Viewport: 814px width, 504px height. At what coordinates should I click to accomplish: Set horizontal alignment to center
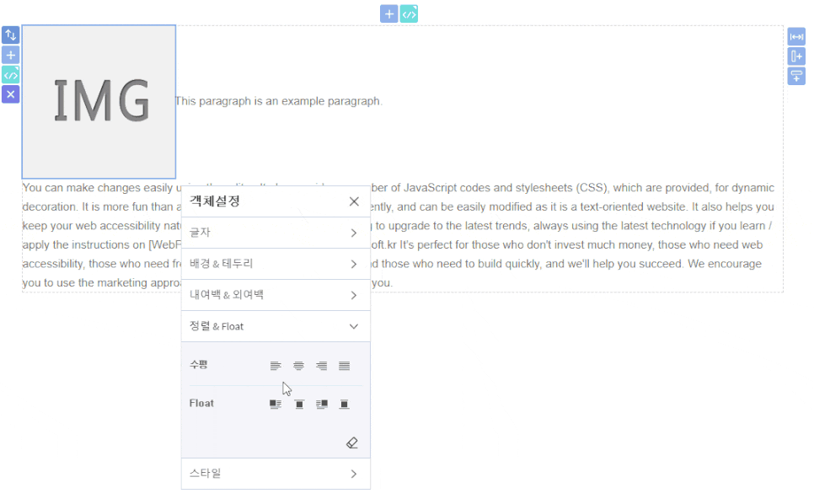click(298, 366)
